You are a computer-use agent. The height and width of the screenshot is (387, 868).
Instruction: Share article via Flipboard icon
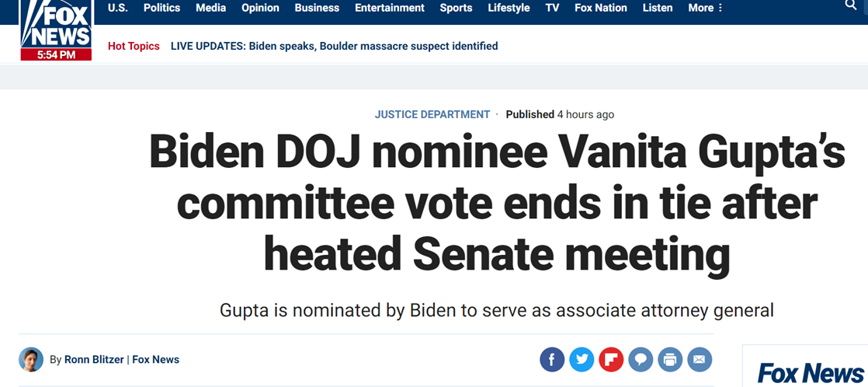coord(611,360)
